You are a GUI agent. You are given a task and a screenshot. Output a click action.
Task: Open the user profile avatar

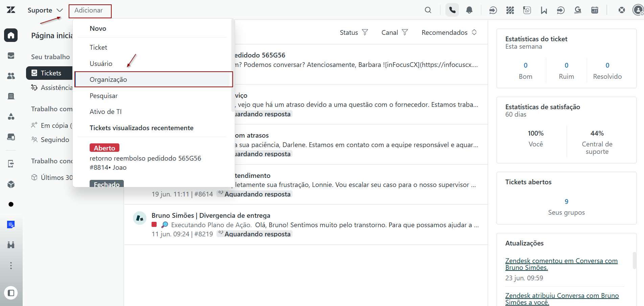coord(638,10)
